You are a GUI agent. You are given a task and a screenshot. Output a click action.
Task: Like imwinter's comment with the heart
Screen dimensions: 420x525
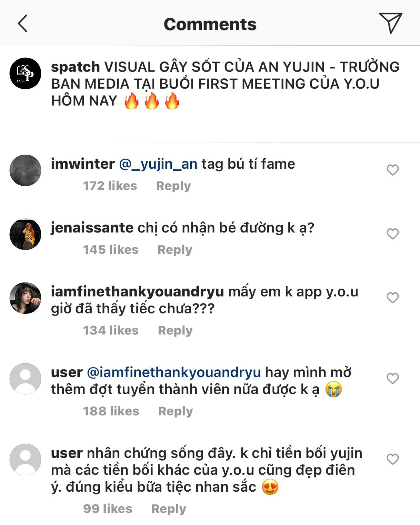(393, 170)
